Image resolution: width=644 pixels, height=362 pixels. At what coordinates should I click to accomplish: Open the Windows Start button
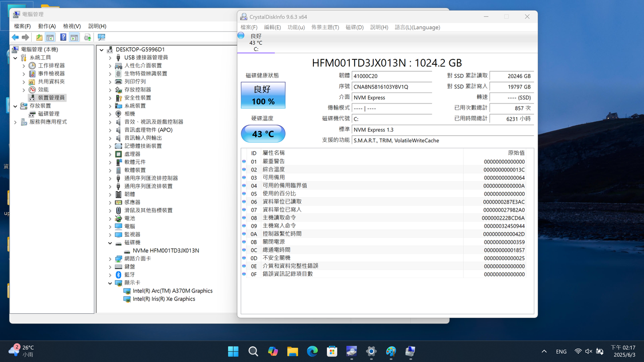tap(233, 351)
